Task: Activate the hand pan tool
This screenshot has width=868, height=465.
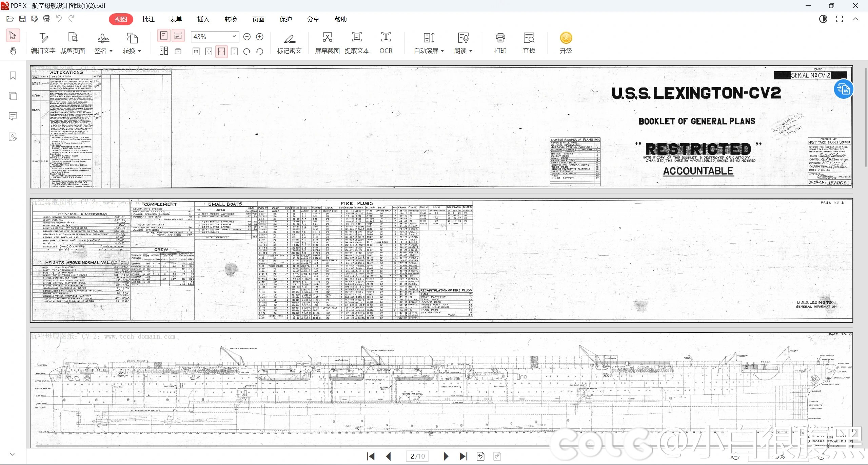Action: [x=13, y=51]
